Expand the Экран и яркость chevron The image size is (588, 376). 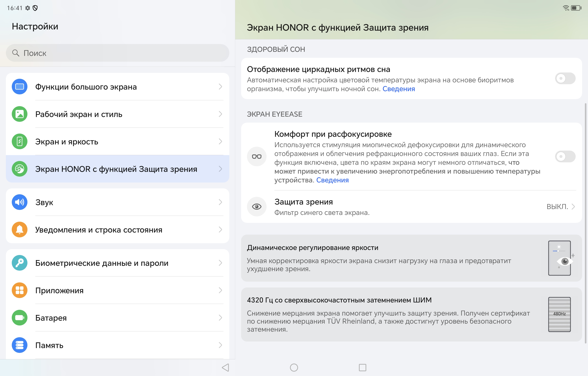[220, 142]
